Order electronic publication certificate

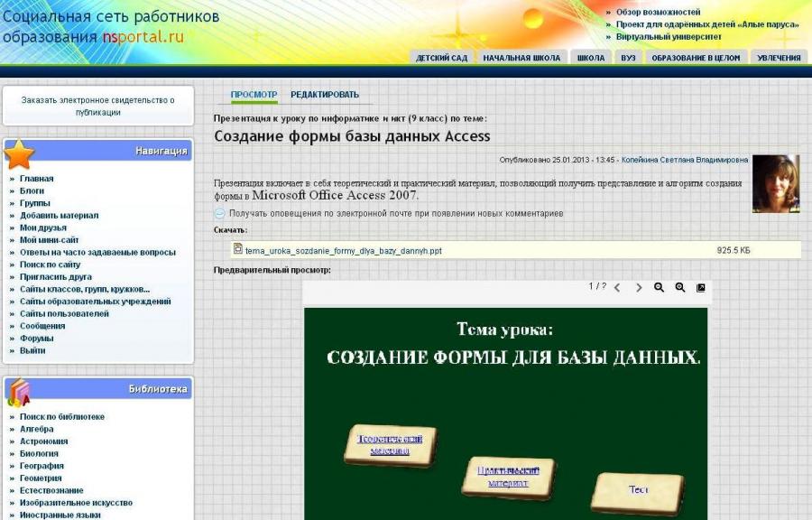(98, 107)
